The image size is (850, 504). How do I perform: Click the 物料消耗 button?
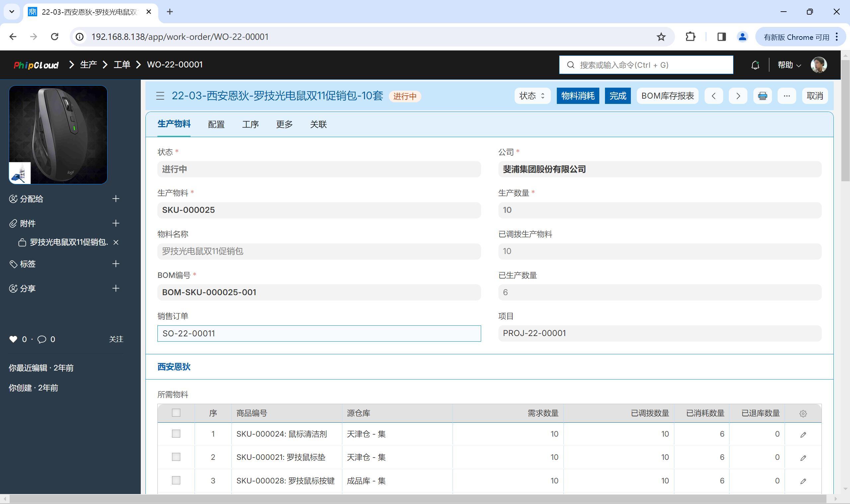[578, 96]
